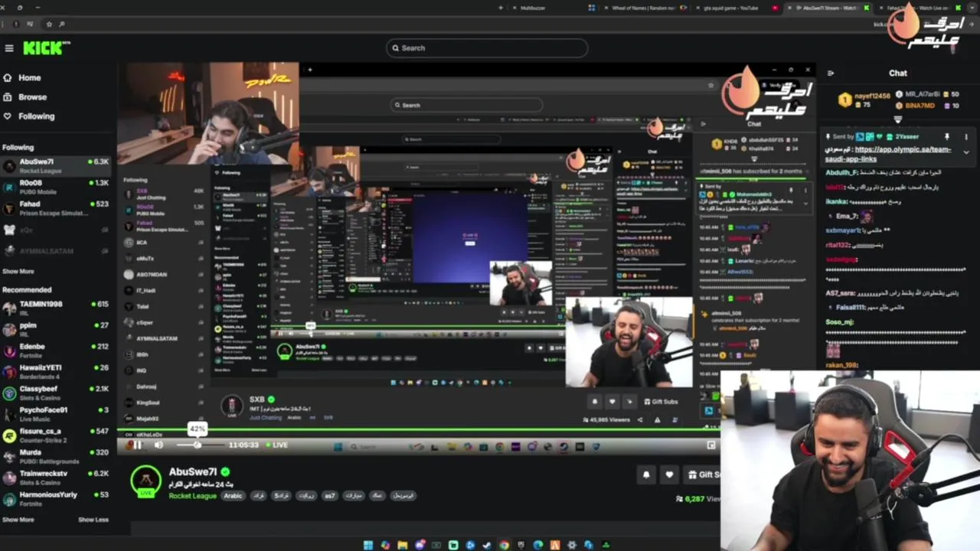Open Fahad channel in Following list

(x=55, y=208)
